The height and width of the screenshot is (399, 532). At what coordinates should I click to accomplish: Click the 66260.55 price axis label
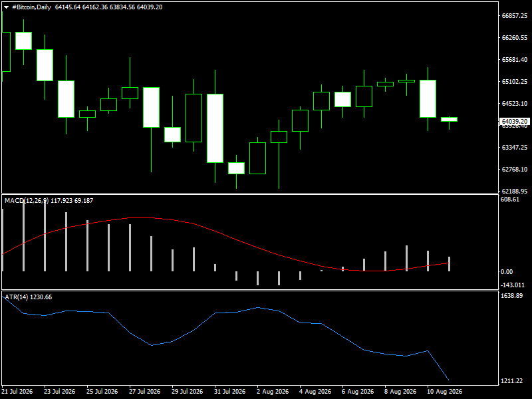point(514,38)
